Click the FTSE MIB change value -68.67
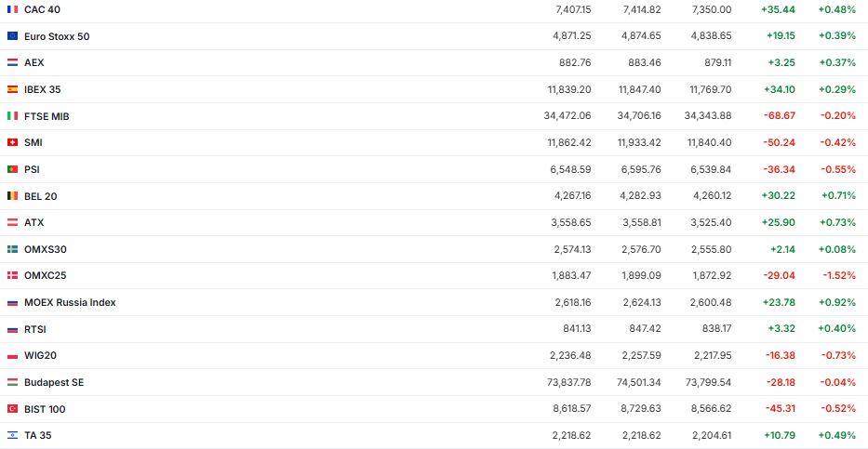The width and height of the screenshot is (868, 449). coord(779,116)
